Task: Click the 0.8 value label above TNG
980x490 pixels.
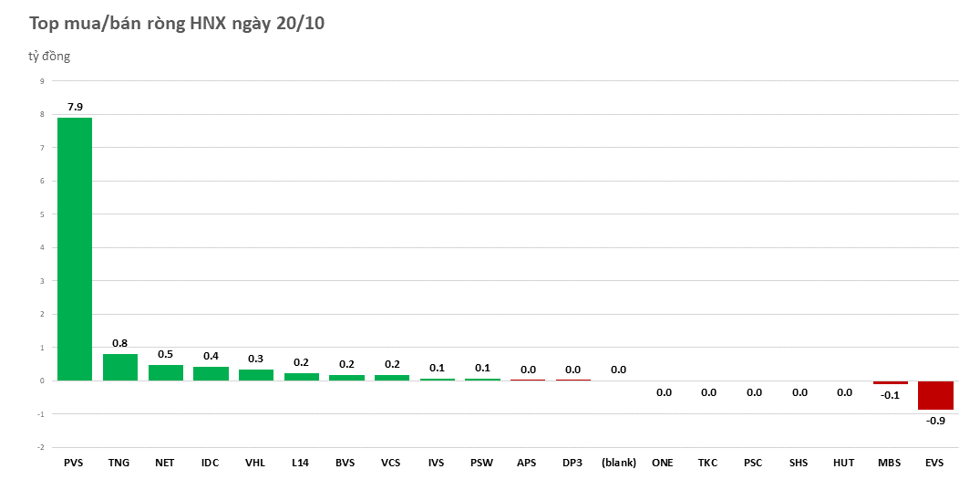Action: click(x=119, y=343)
